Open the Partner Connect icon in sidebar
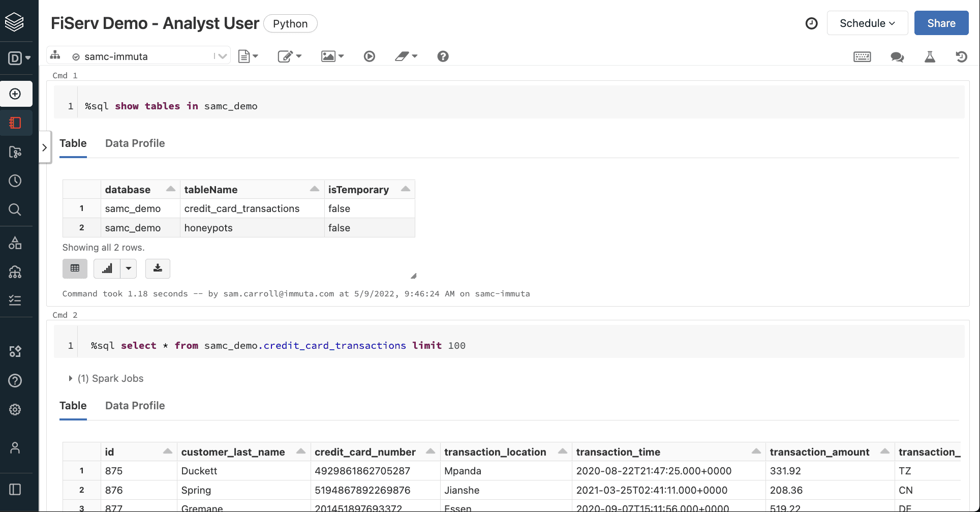 (x=15, y=351)
